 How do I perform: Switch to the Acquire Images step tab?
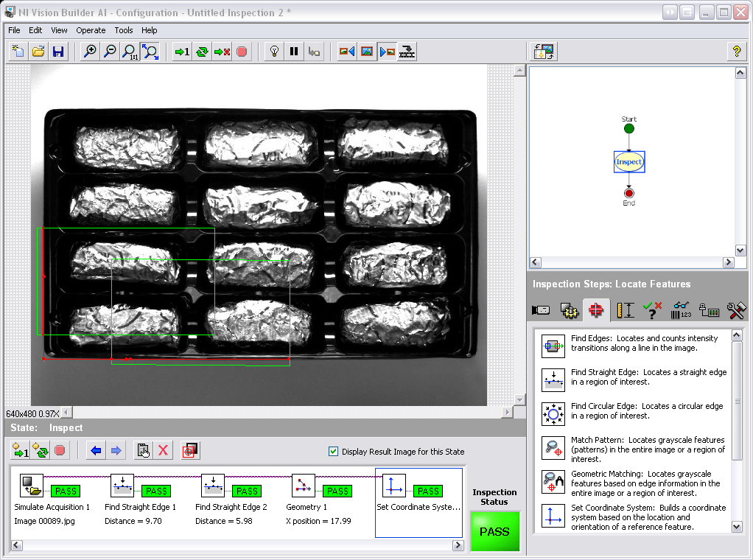(x=540, y=309)
